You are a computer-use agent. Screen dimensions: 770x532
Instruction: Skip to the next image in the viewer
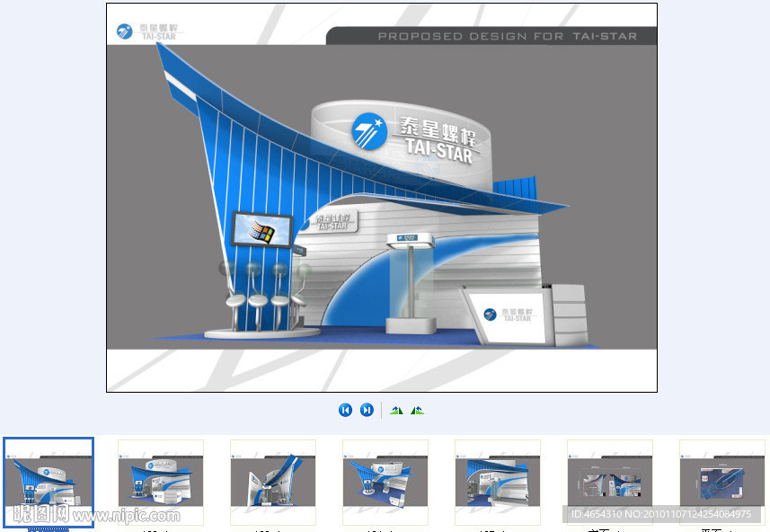coord(367,410)
